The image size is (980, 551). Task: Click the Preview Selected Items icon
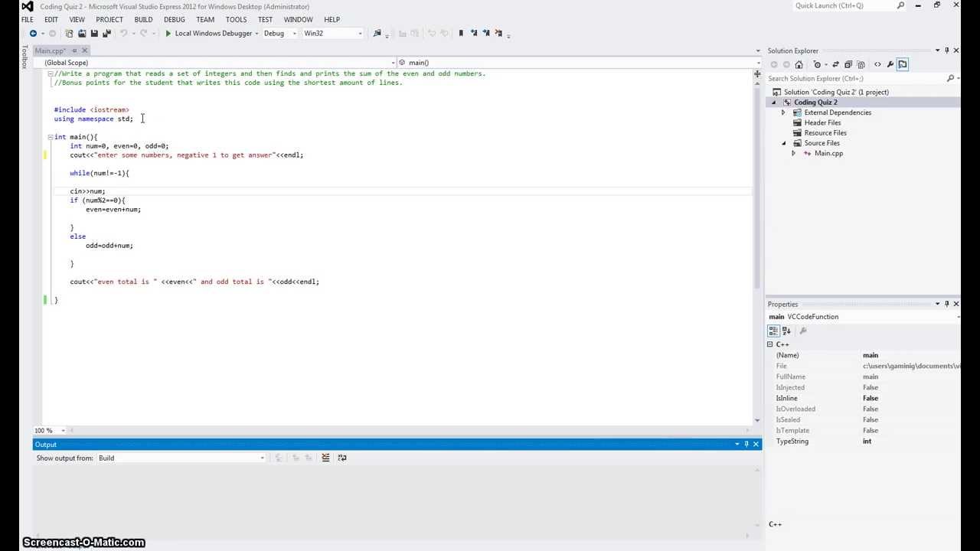click(903, 64)
